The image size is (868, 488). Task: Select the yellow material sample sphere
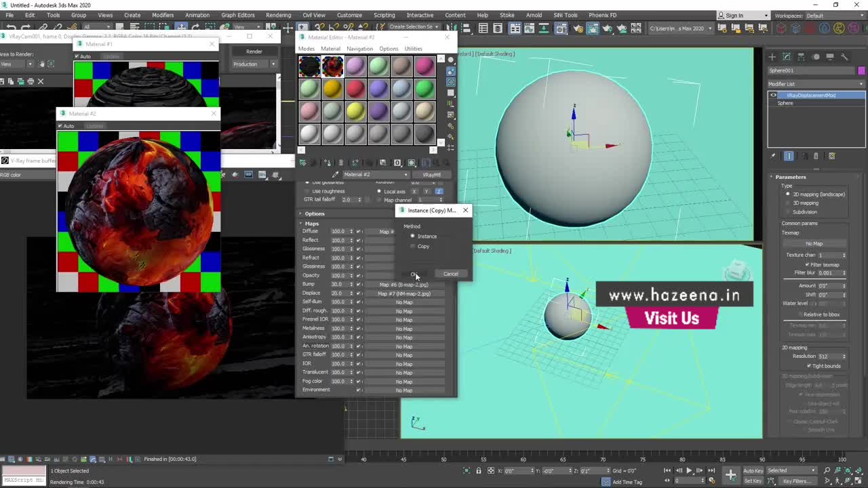tap(355, 110)
